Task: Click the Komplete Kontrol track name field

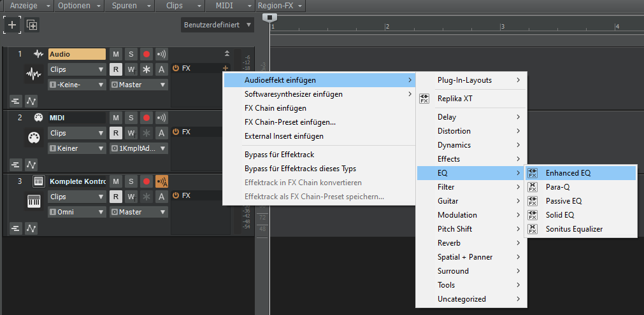Action: click(77, 181)
